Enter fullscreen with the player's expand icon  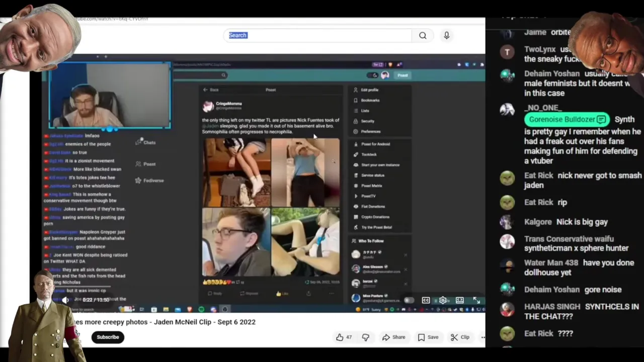pyautogui.click(x=476, y=301)
